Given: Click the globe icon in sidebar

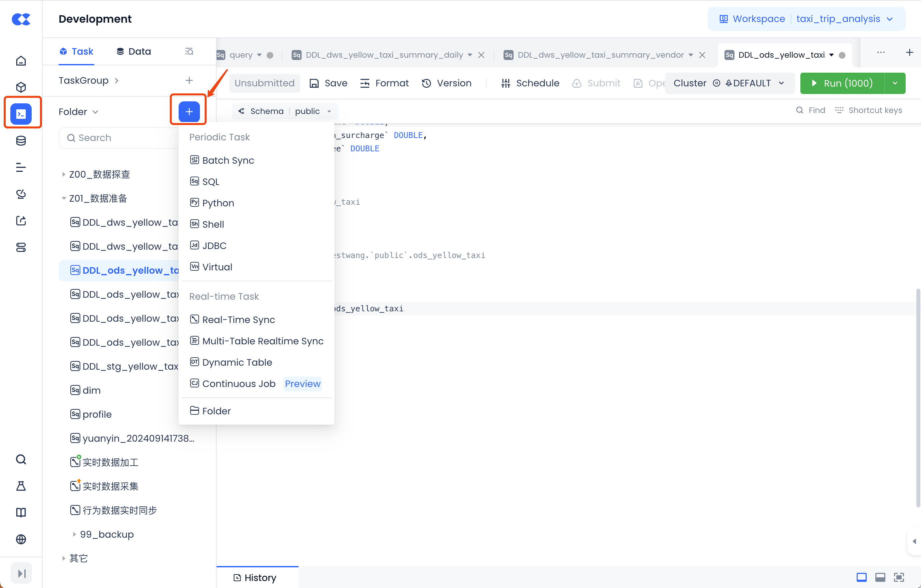Looking at the screenshot, I should click(21, 539).
